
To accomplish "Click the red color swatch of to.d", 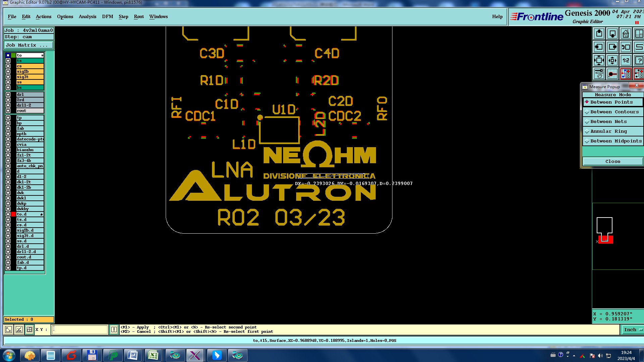I will coord(13,214).
